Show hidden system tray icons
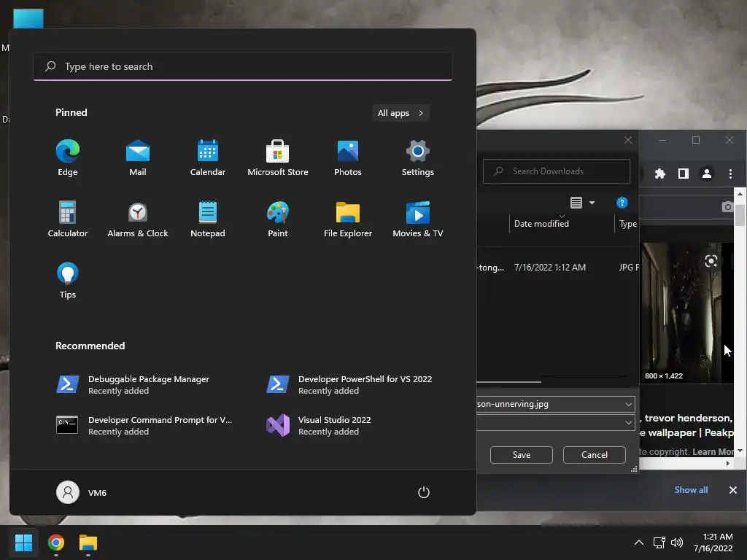The image size is (747, 560). pyautogui.click(x=639, y=542)
